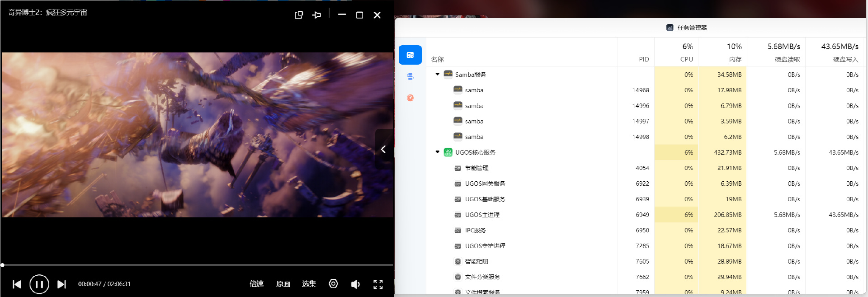Click the Samba服务 group icon
This screenshot has height=297, width=868.
448,74
